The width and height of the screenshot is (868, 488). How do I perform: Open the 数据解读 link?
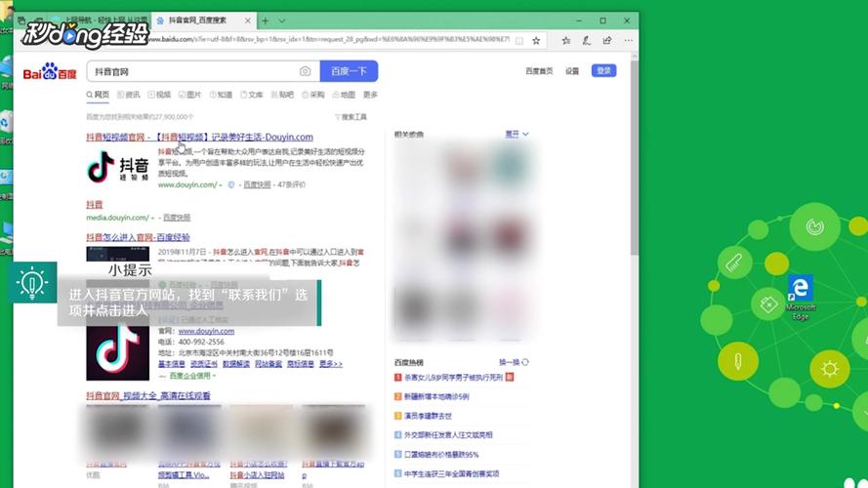click(x=236, y=364)
